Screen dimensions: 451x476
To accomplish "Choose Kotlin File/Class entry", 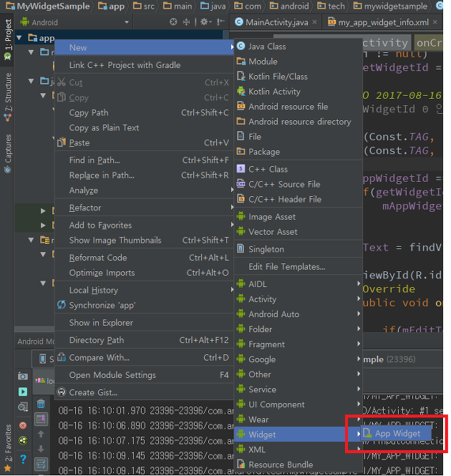I will pyautogui.click(x=299, y=77).
